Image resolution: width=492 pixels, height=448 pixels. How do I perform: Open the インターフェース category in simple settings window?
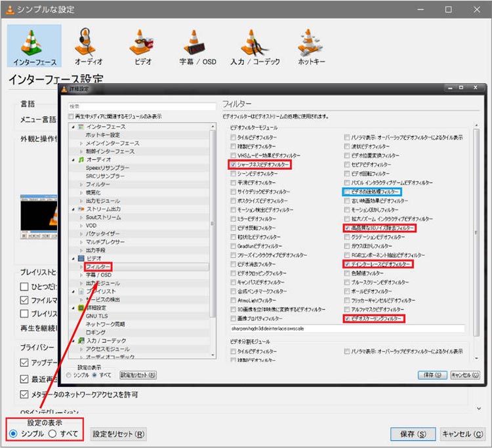[x=34, y=46]
